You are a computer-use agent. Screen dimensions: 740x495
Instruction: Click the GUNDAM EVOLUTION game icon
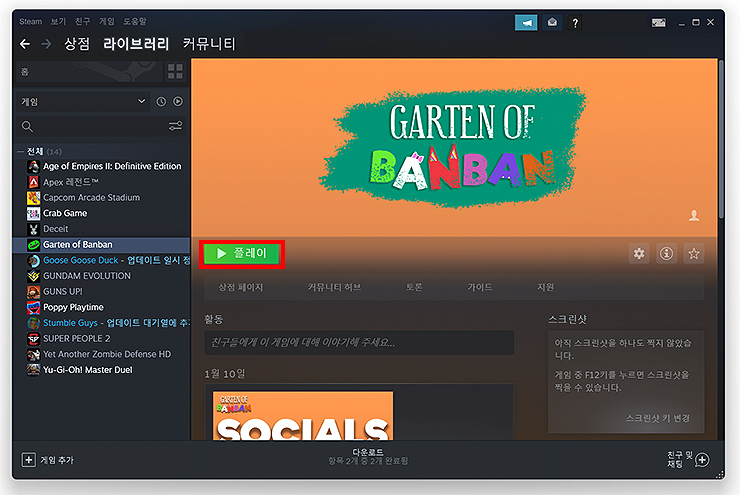tap(34, 276)
